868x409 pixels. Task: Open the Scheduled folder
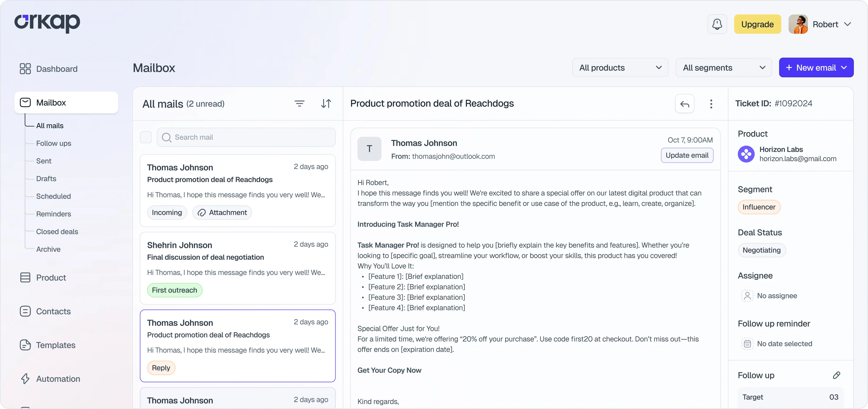click(x=54, y=196)
